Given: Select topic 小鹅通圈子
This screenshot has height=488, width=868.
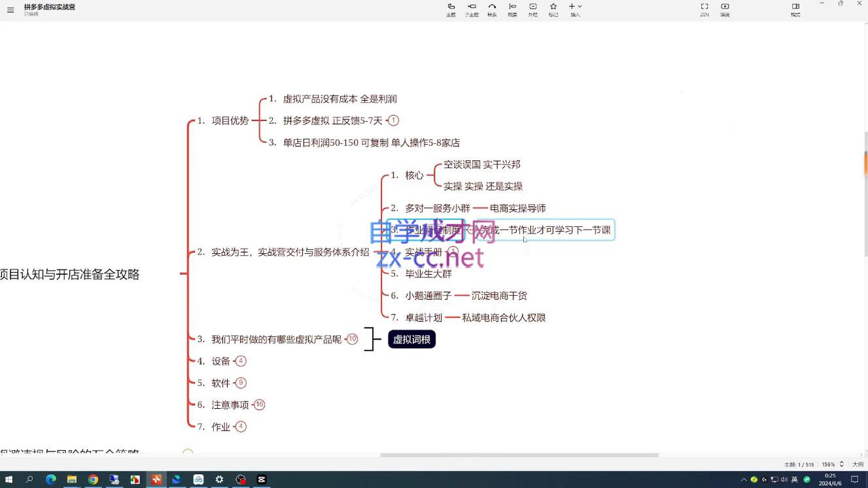Looking at the screenshot, I should pyautogui.click(x=428, y=296).
